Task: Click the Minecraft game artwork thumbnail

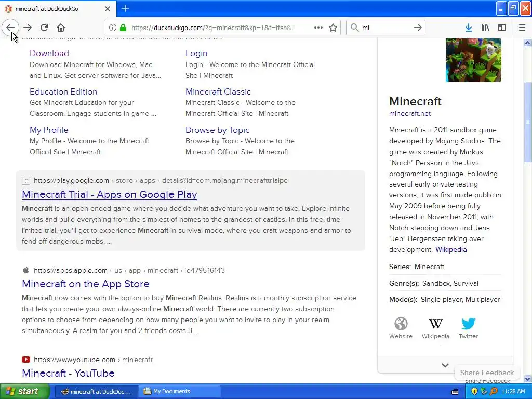Action: [x=474, y=60]
